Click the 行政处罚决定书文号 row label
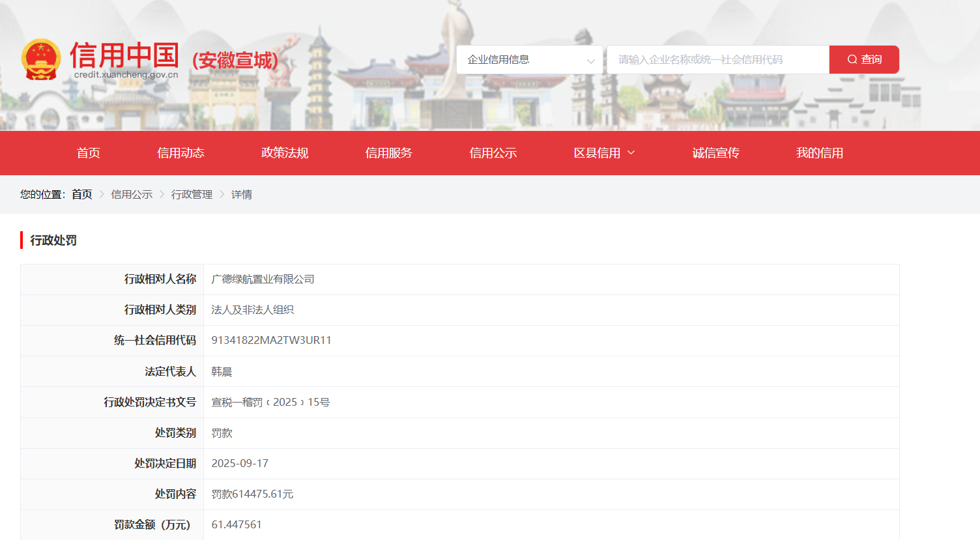 pyautogui.click(x=150, y=403)
